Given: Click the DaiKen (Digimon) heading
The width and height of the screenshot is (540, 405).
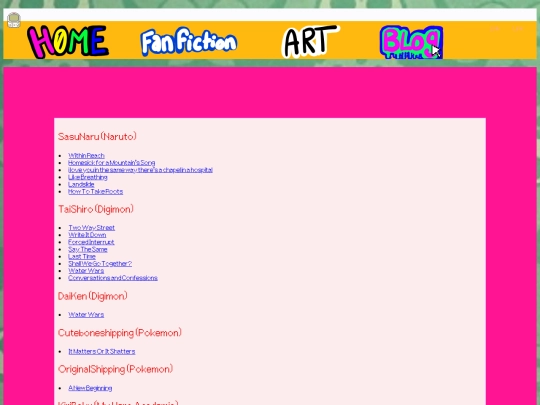Looking at the screenshot, I should pos(93,296).
